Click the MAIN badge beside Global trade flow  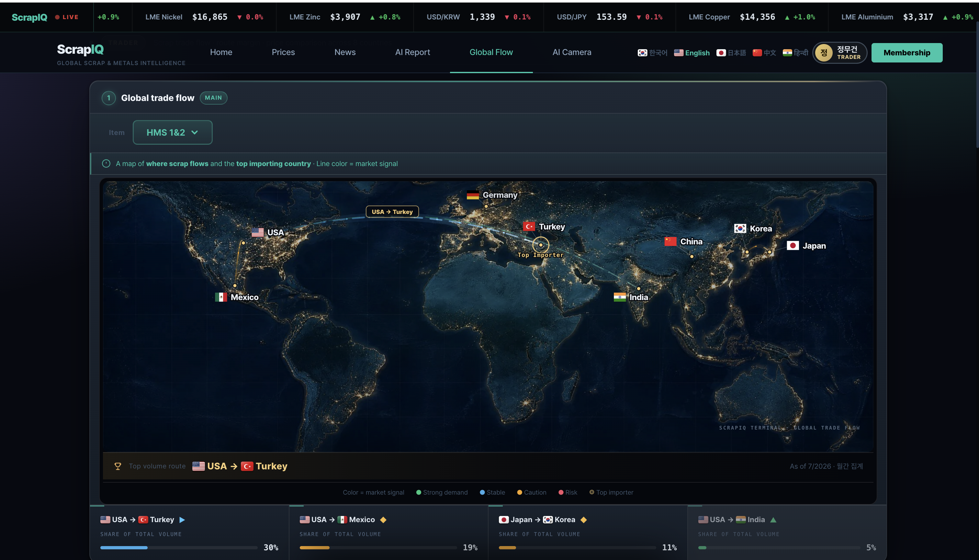[213, 98]
